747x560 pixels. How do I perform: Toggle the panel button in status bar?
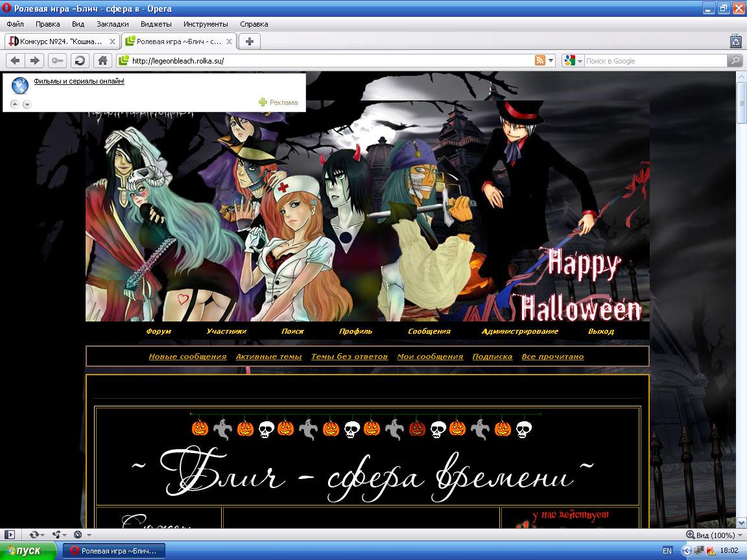point(10,535)
